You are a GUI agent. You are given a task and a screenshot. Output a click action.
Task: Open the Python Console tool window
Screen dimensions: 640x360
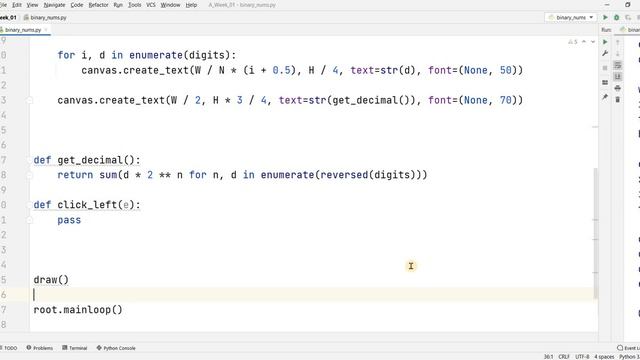(116, 348)
